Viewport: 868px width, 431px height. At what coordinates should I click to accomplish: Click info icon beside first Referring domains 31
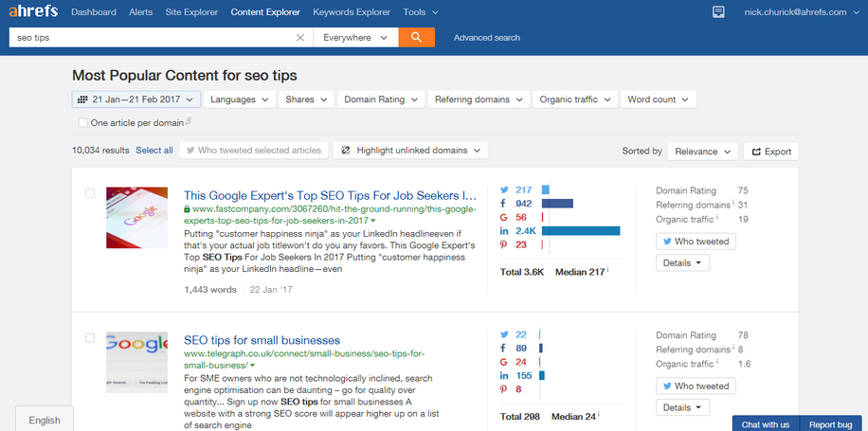click(x=733, y=203)
